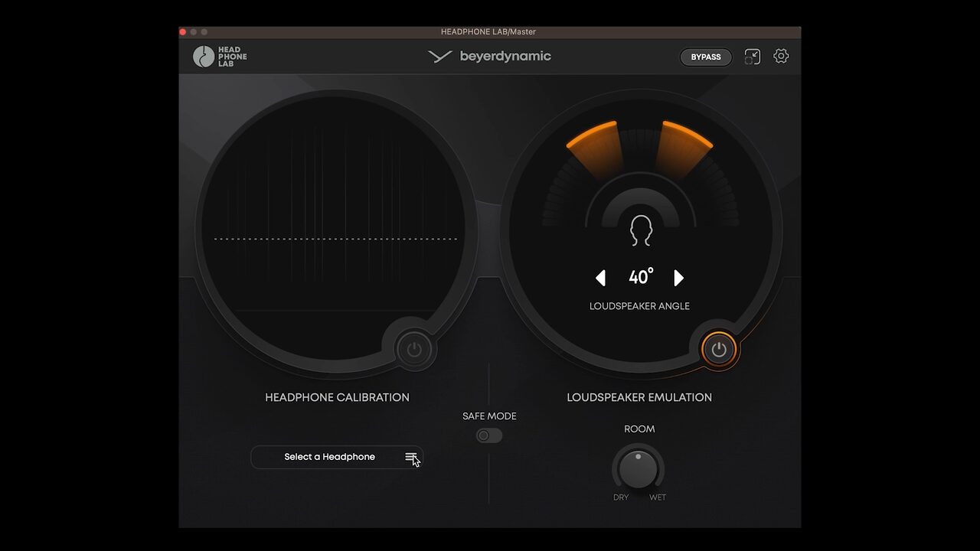This screenshot has height=551, width=980.
Task: Open settings with the gear icon
Action: tap(781, 56)
